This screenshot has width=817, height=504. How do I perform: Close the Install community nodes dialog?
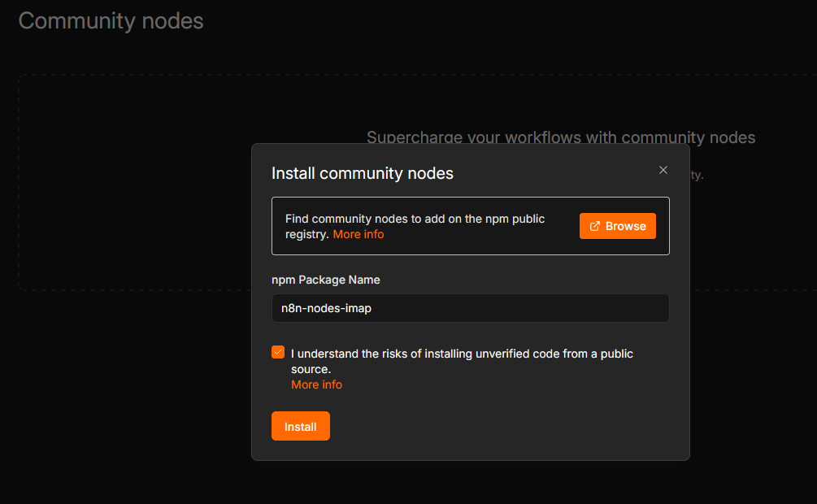663,170
